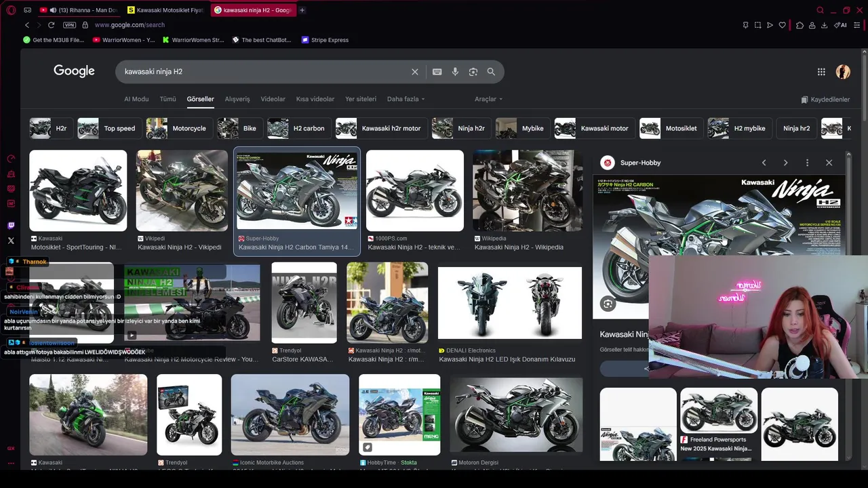
Task: Toggle the VPN badge in address bar
Action: 69,25
